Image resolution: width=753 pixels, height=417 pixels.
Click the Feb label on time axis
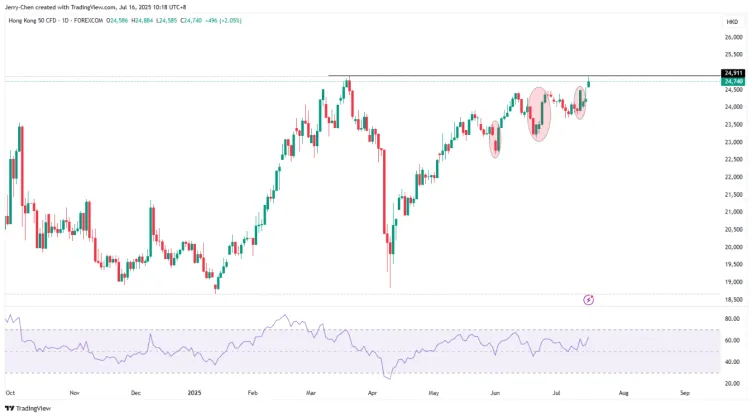252,394
